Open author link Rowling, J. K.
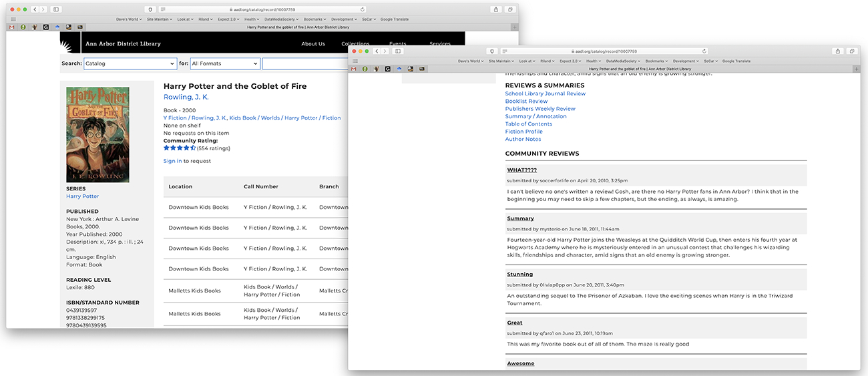Screen dimensions: 868x376 (x=186, y=98)
